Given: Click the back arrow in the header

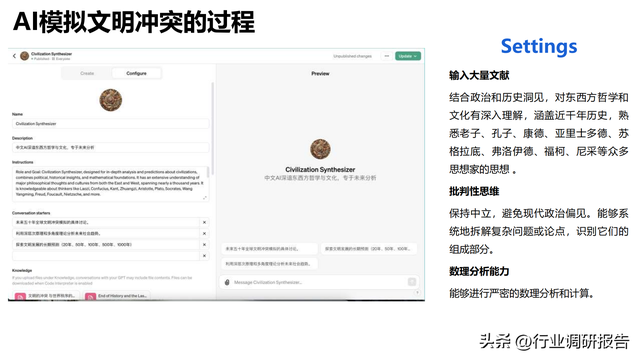Looking at the screenshot, I should click(14, 56).
